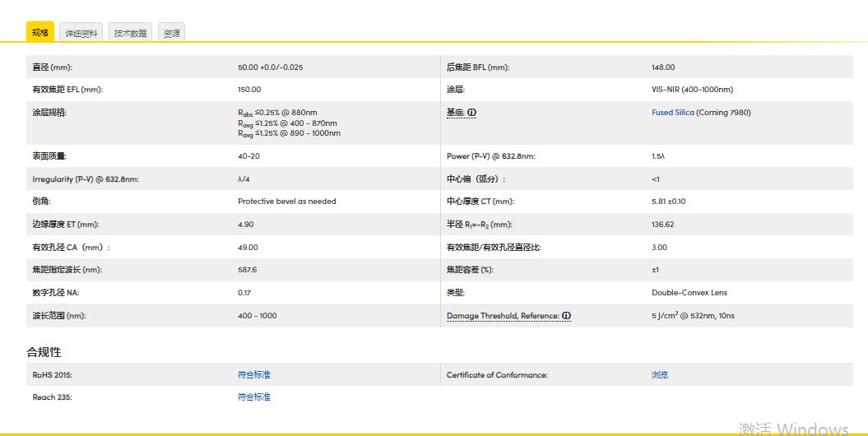The width and height of the screenshot is (868, 436).
Task: Click the Double-Convex Lens type value
Action: point(689,293)
